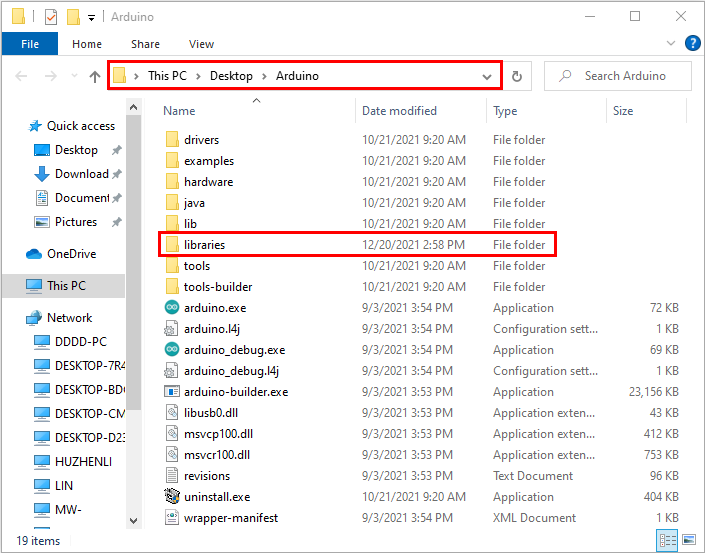This screenshot has height=553, width=705.
Task: Open the File menu tab
Action: (x=30, y=44)
